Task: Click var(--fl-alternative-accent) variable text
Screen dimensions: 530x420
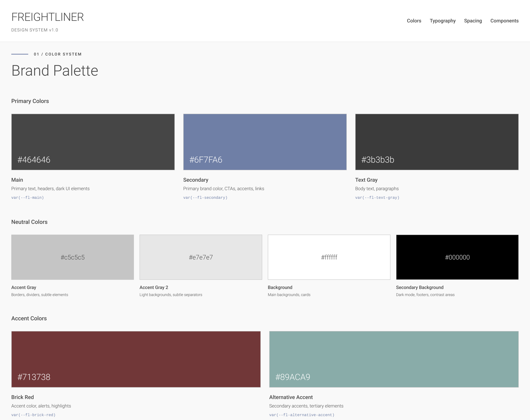Action: [301, 415]
